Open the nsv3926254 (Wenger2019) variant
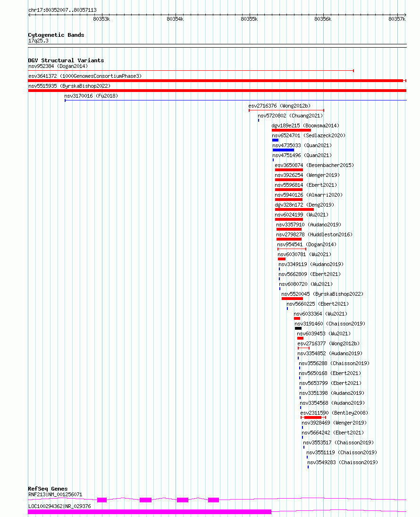The width and height of the screenshot is (420, 517). (x=307, y=175)
